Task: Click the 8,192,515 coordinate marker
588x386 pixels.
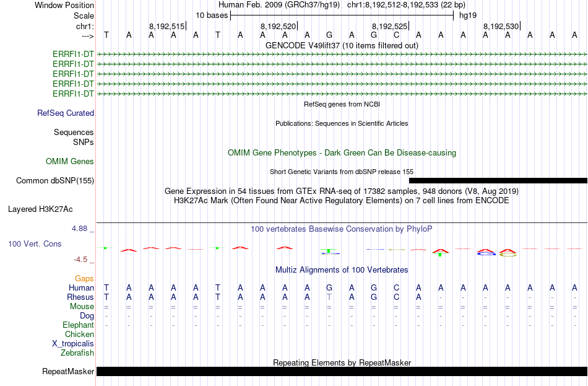Action: pos(167,26)
